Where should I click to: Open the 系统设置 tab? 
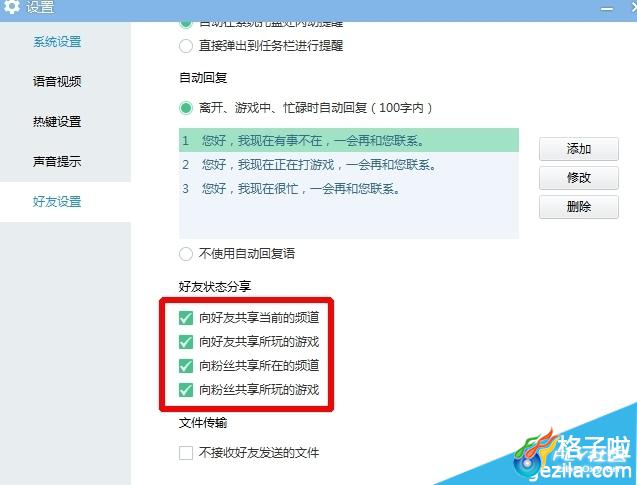[x=57, y=42]
